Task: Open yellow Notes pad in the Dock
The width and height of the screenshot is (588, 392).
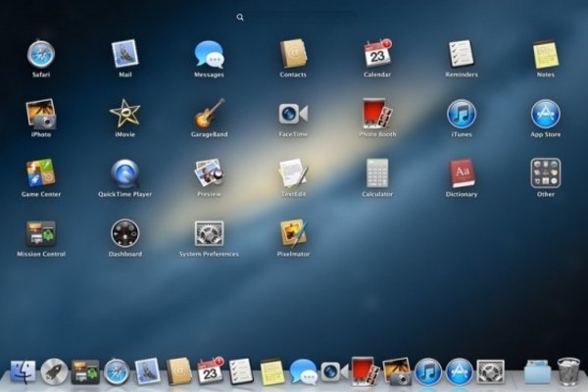Action: coord(271,372)
